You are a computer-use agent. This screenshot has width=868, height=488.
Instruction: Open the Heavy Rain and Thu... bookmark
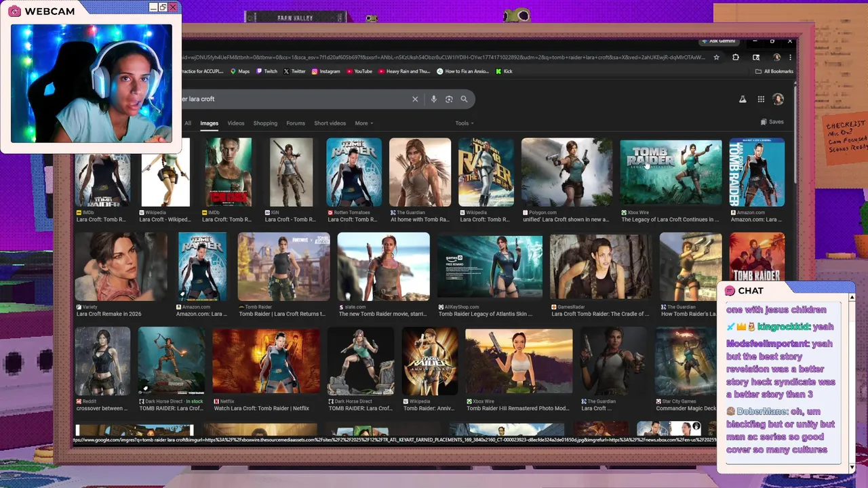[405, 71]
